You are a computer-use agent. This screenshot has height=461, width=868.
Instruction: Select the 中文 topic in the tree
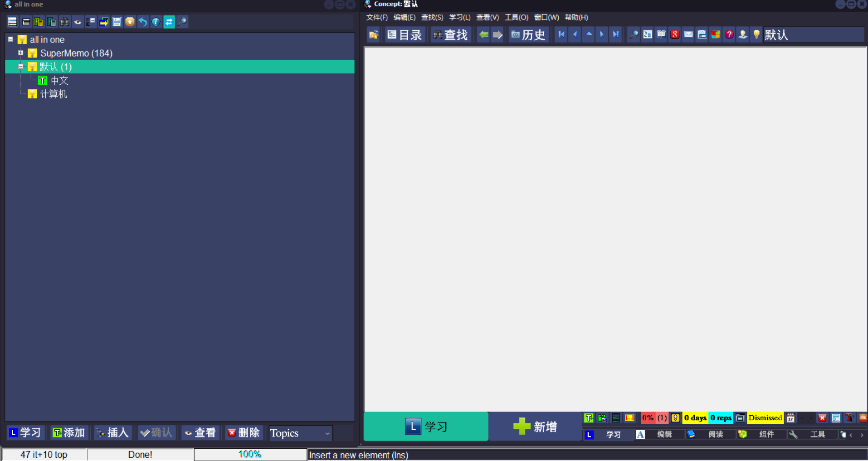(59, 80)
